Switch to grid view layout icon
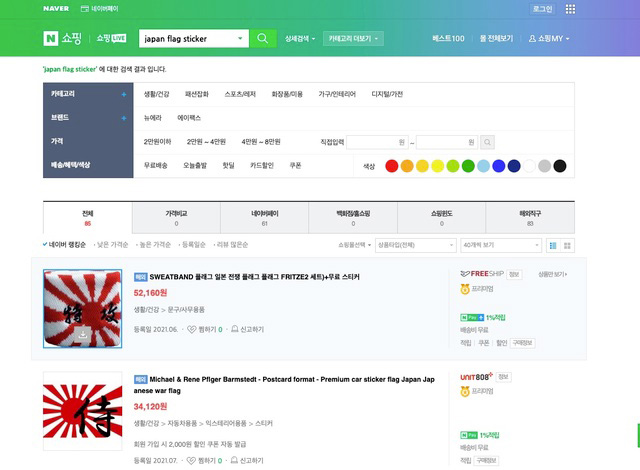The width and height of the screenshot is (640, 470). tap(568, 245)
